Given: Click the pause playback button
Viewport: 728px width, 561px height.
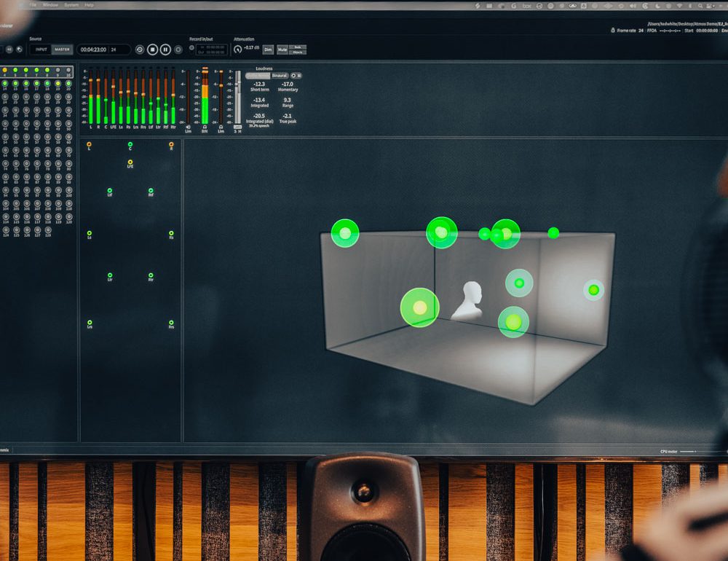Looking at the screenshot, I should [x=165, y=50].
